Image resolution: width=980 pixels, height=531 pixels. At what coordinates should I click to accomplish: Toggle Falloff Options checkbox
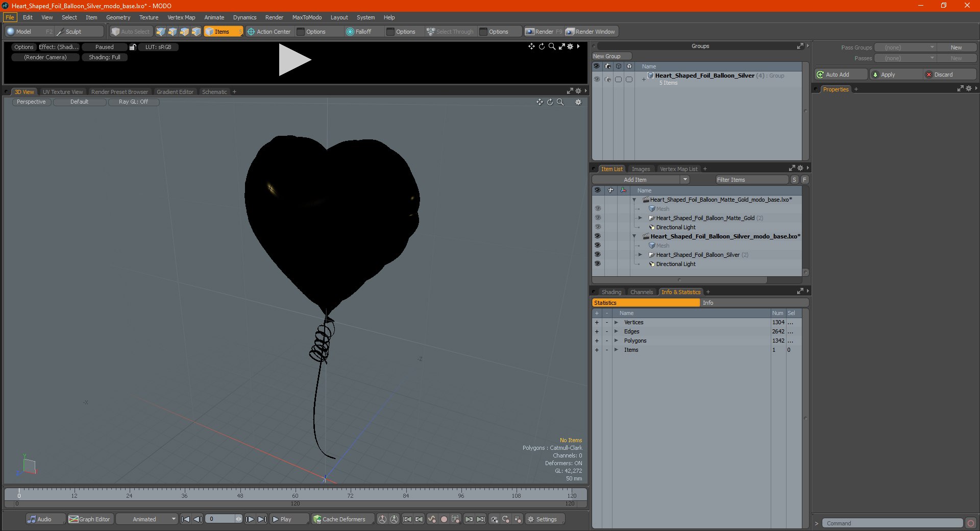click(390, 32)
